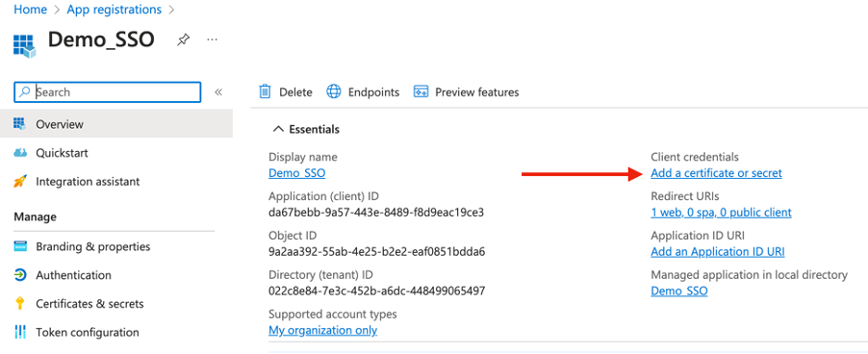The image size is (868, 354).
Task: Open the Overview menu item
Action: coord(116,124)
